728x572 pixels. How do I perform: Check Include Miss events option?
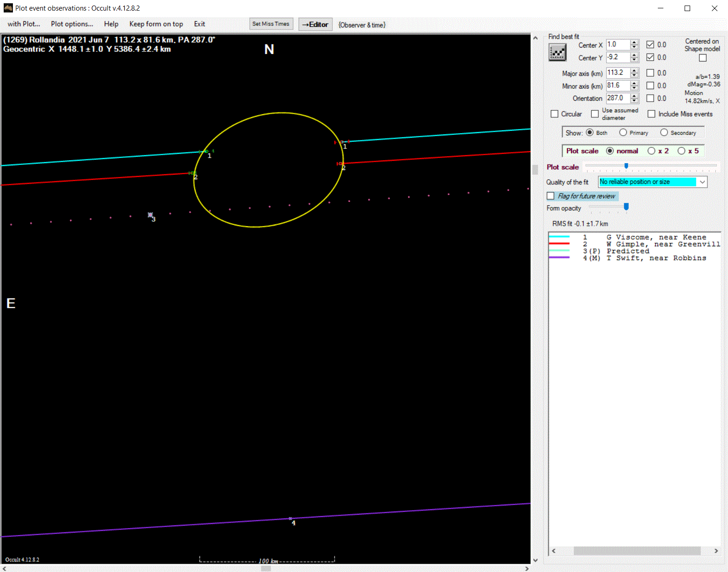651,114
